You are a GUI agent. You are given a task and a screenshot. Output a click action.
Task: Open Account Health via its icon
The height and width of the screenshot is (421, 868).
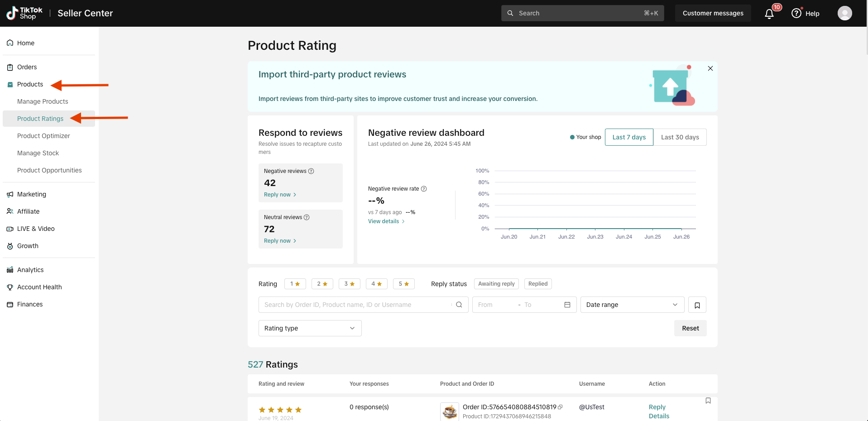pos(10,287)
